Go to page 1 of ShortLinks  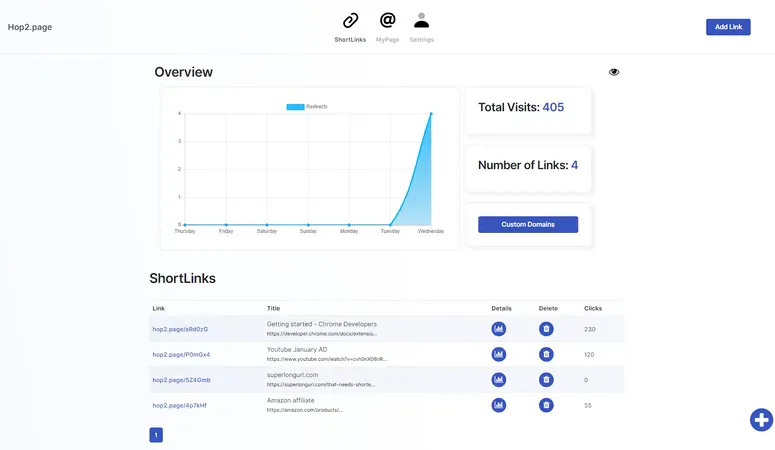(156, 435)
